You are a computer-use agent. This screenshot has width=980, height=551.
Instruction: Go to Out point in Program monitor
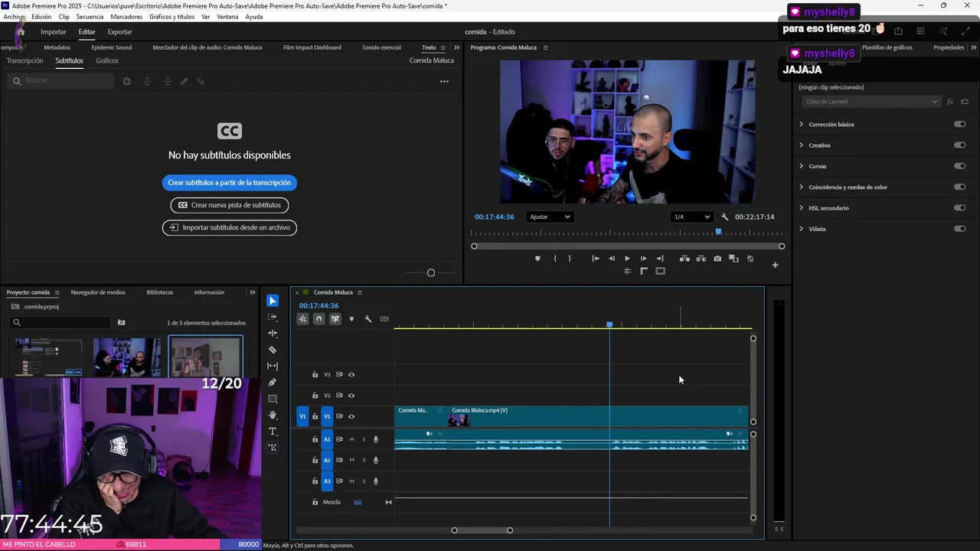click(x=660, y=259)
